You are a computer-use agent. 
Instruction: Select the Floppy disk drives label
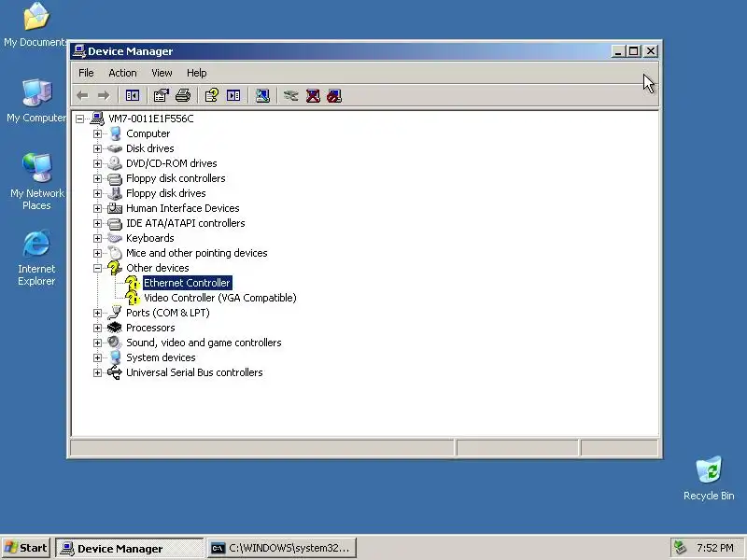(x=166, y=193)
